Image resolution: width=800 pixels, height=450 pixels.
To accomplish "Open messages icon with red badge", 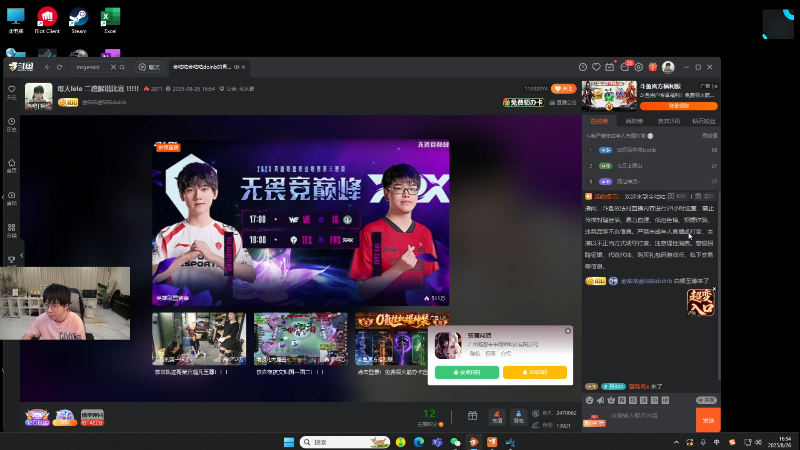I will (624, 67).
